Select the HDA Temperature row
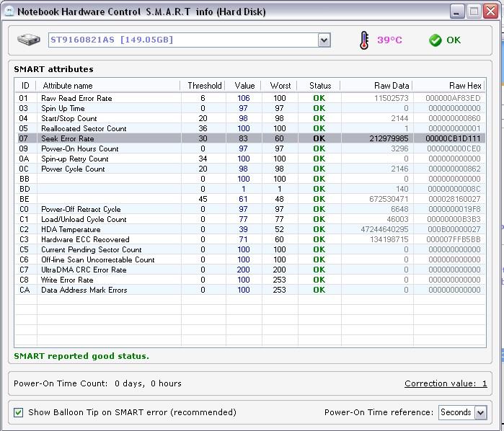This screenshot has width=504, height=431. point(250,229)
